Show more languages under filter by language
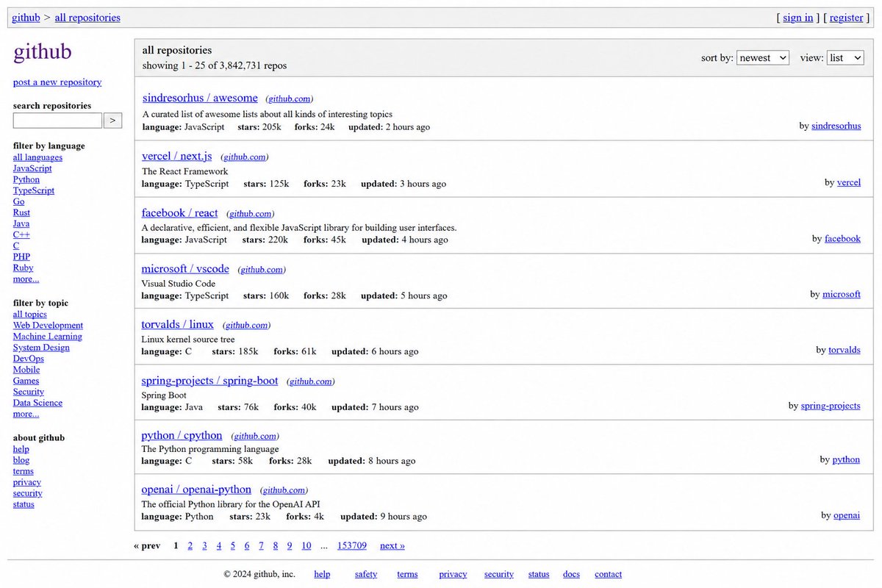Screen dimensions: 882x588 (26, 279)
